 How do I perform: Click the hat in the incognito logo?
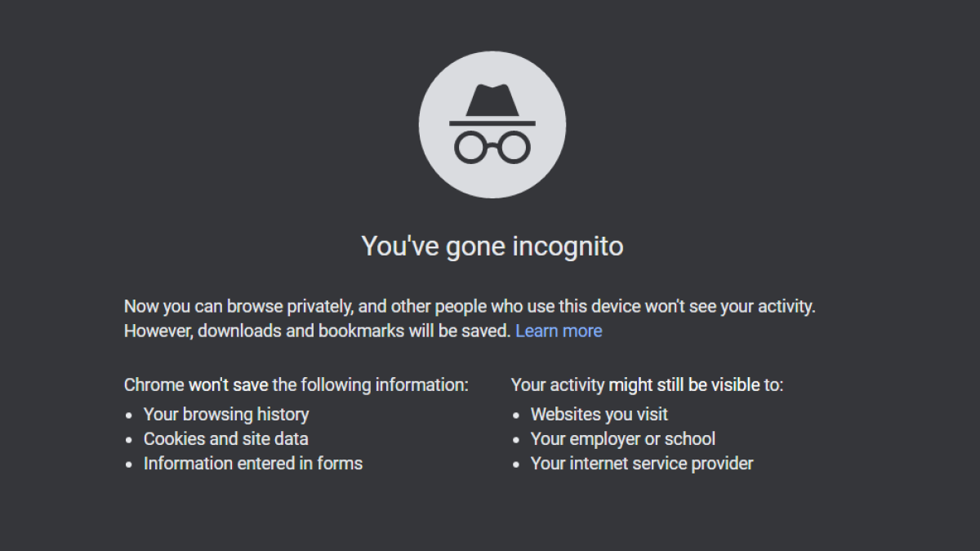coord(492,104)
